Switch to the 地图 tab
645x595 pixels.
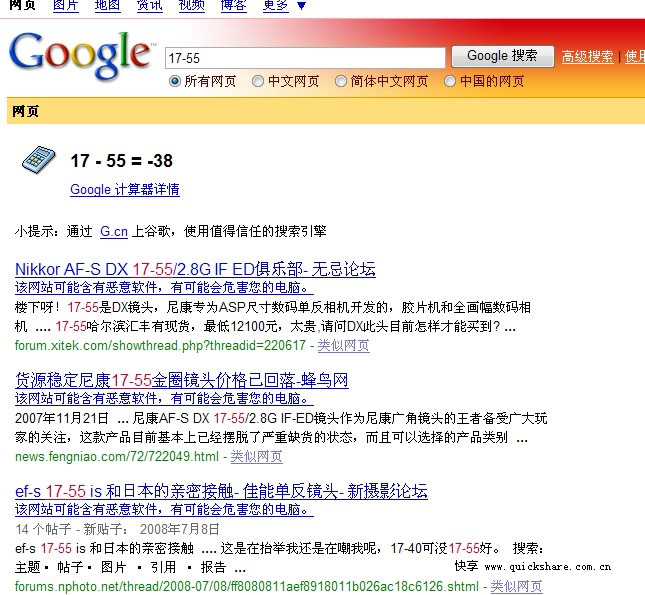(107, 5)
